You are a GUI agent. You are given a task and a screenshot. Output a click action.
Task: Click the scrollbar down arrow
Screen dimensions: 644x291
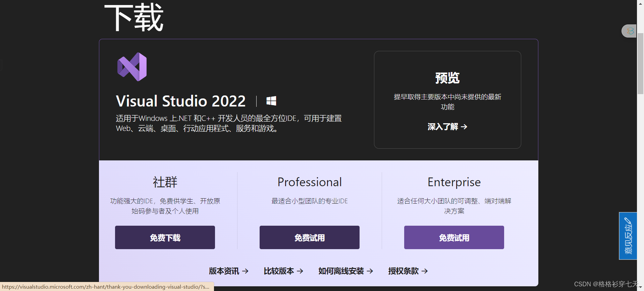(x=640, y=287)
